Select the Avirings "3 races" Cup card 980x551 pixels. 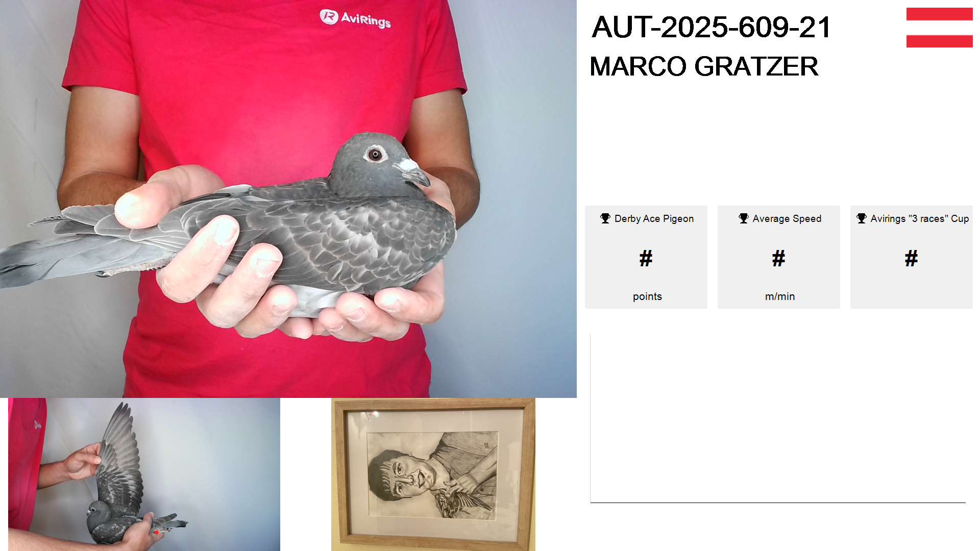click(912, 257)
